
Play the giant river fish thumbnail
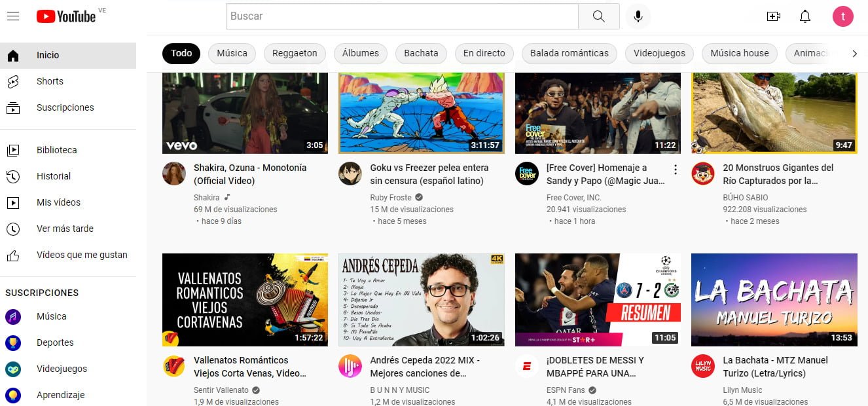click(x=774, y=113)
